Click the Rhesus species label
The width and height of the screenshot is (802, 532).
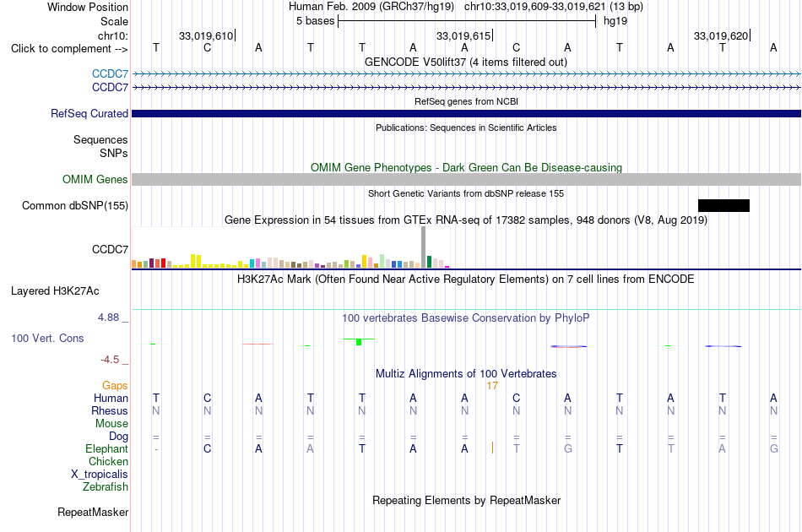coord(110,410)
